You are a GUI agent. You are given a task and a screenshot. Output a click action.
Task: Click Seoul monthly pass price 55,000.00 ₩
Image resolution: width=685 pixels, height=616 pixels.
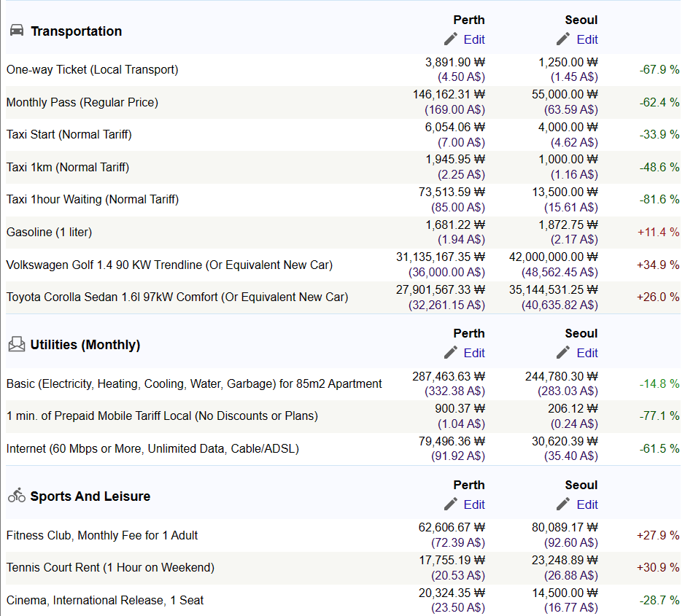565,95
